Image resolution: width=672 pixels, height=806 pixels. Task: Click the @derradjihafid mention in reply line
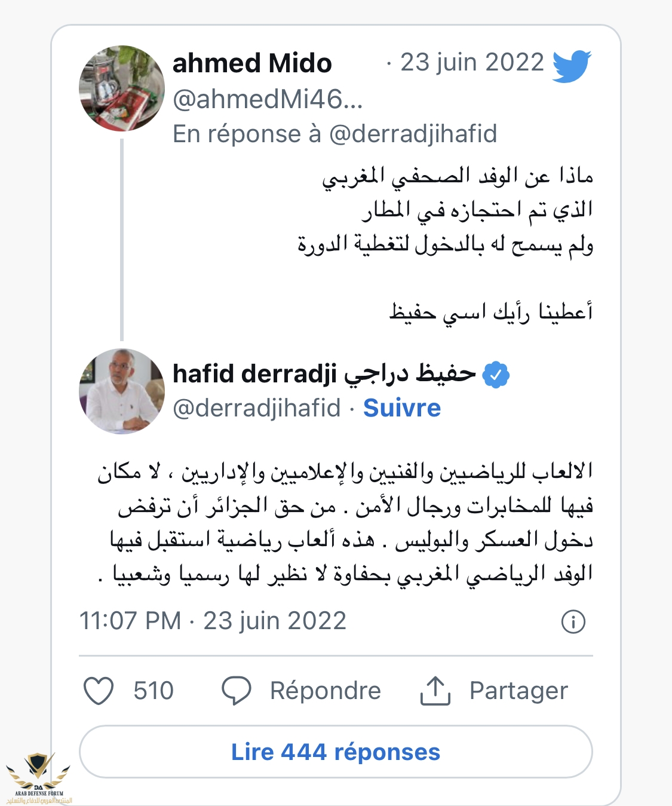(413, 134)
